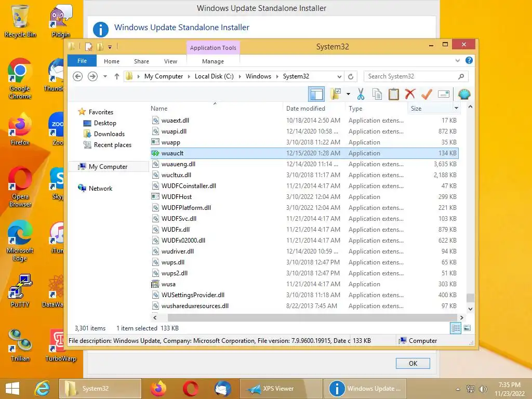Expand the ribbon chevron
Viewport: 532px width, 399px height.
[x=457, y=60]
